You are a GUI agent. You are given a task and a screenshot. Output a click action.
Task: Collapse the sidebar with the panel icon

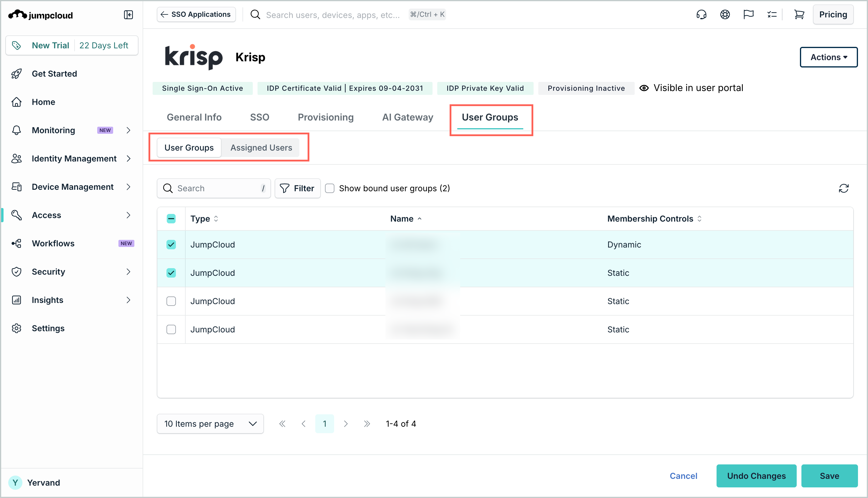[128, 15]
